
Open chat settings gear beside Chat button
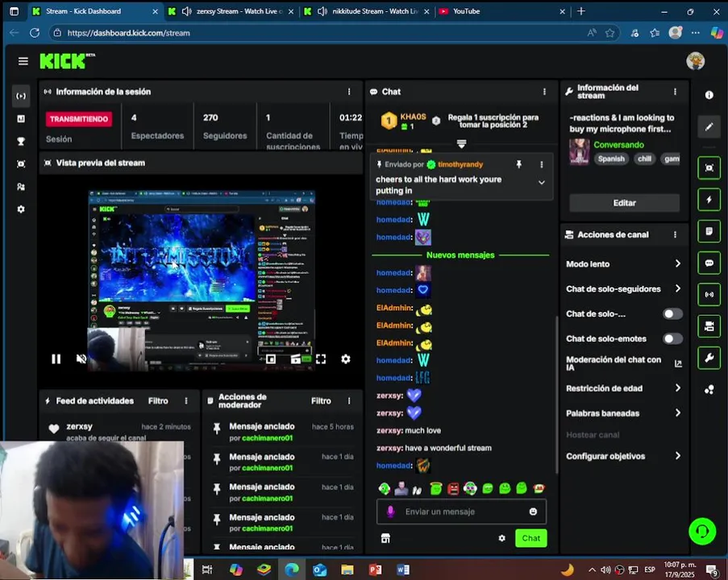click(502, 538)
